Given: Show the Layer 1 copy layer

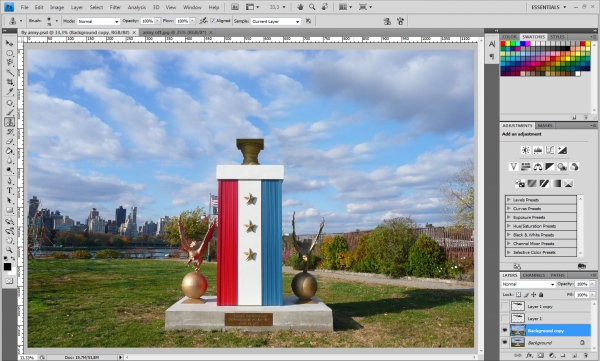Looking at the screenshot, I should click(505, 306).
